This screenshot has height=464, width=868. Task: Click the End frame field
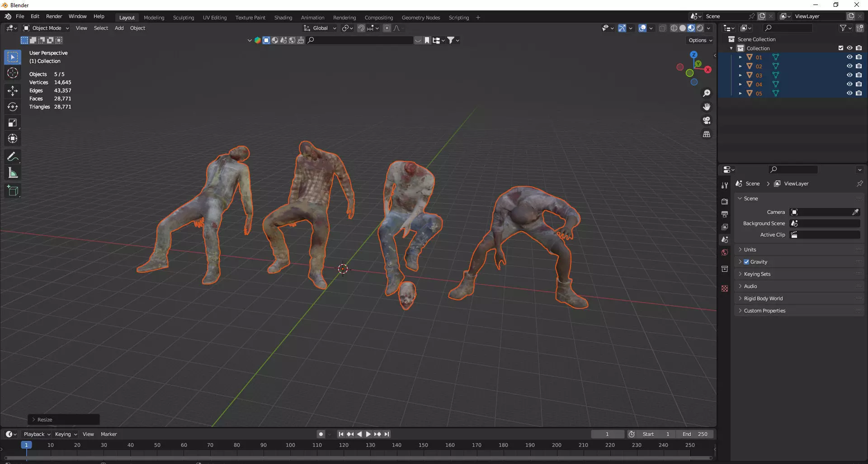696,434
